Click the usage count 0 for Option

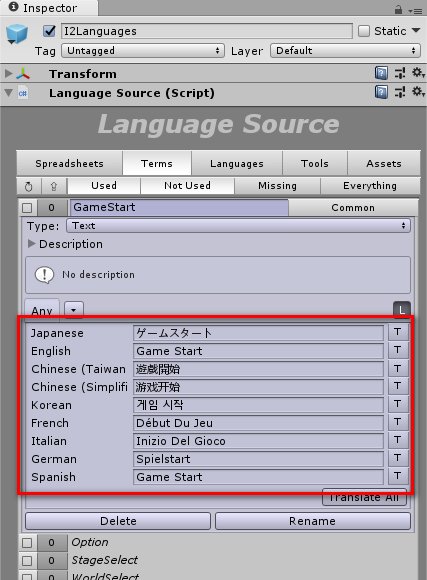pos(51,543)
